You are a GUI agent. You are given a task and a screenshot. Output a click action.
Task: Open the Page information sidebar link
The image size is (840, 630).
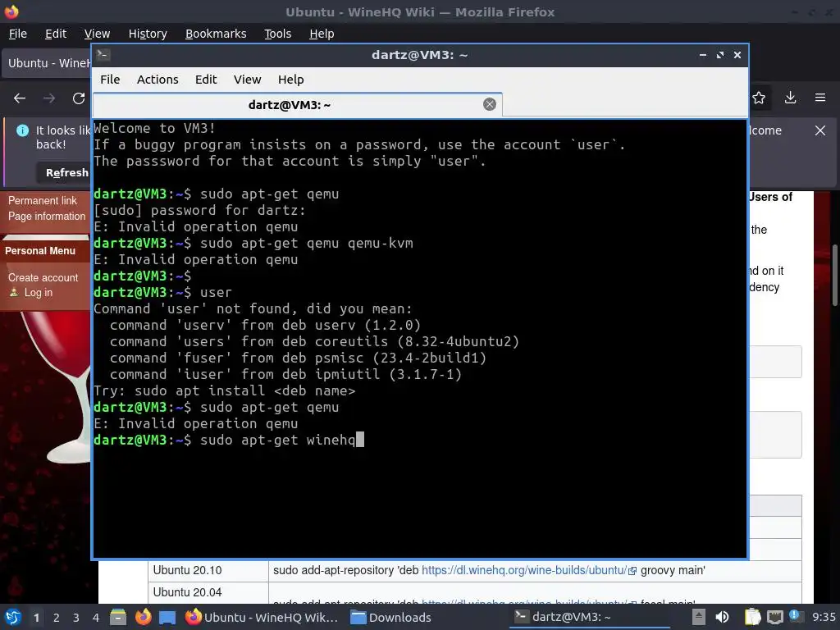47,216
